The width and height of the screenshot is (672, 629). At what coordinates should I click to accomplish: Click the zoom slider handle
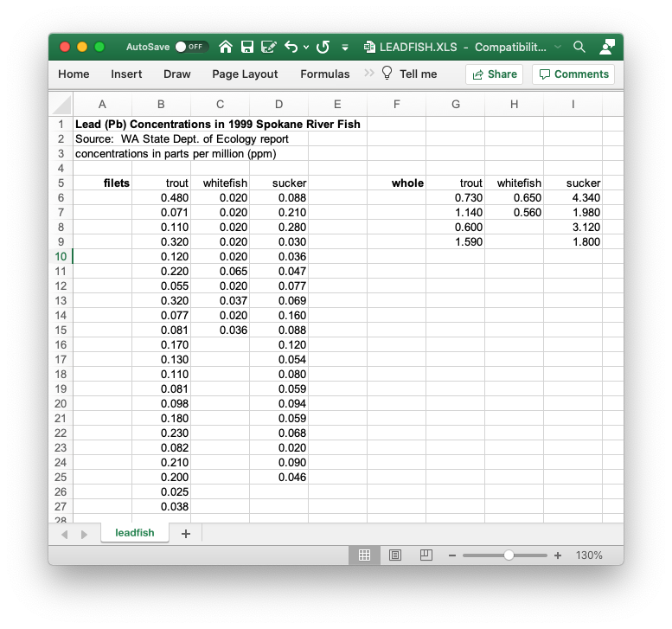pyautogui.click(x=509, y=555)
